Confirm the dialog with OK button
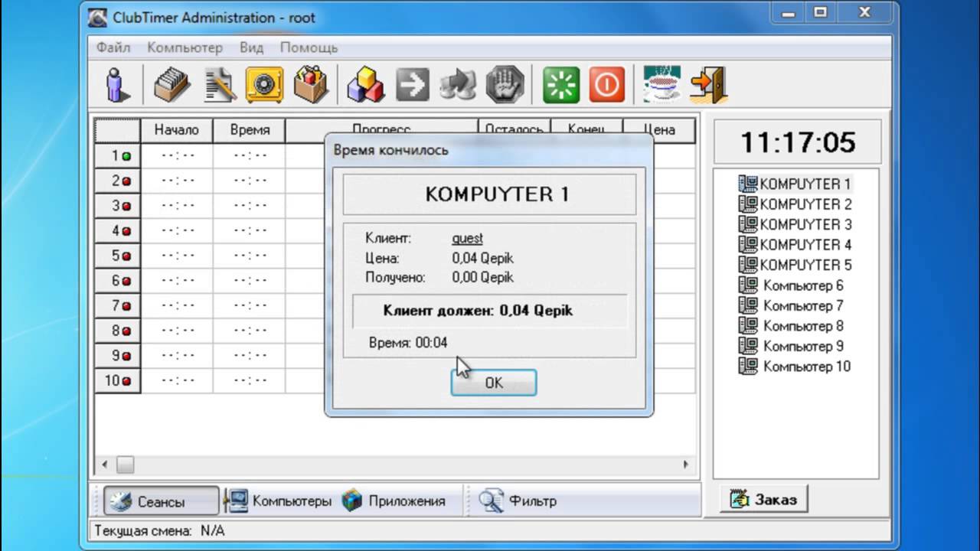The width and height of the screenshot is (980, 551). click(494, 383)
